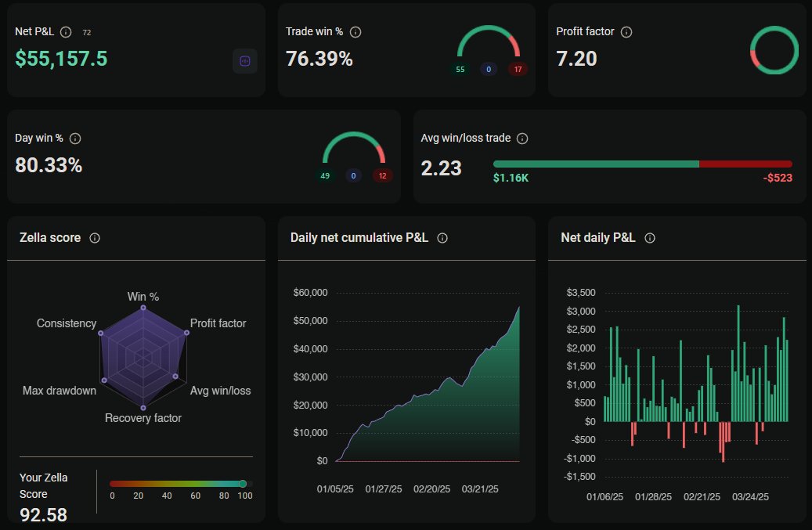Viewport: 812px width, 530px height.
Task: Click the green 55 winning trades badge
Action: (x=460, y=70)
